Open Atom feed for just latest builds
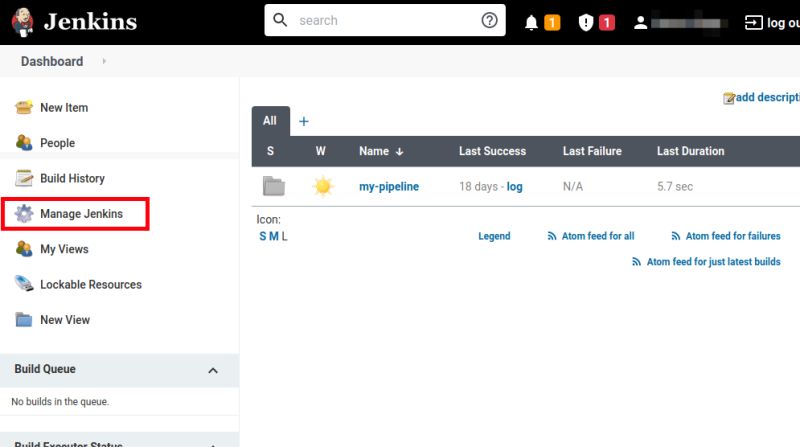The height and width of the screenshot is (447, 800). (714, 262)
